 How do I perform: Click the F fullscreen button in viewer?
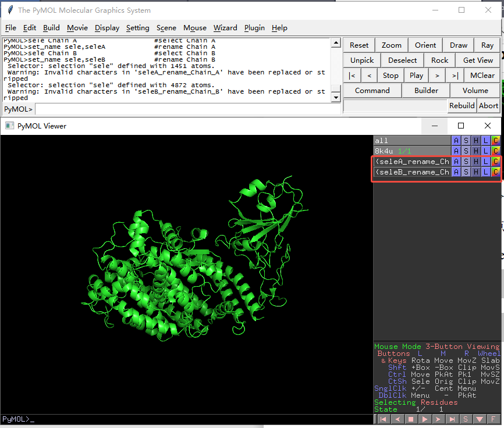(x=493, y=419)
